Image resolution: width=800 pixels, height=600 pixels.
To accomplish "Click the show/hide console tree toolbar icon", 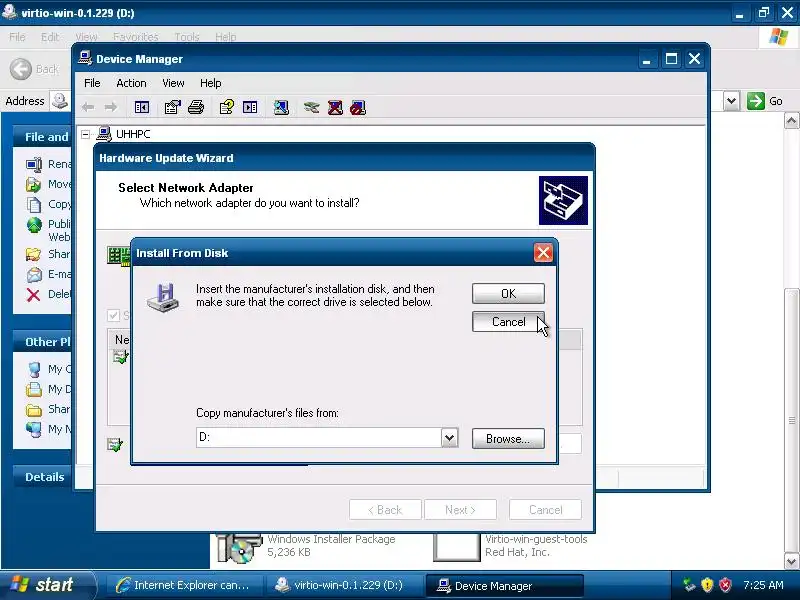I will coord(141,107).
